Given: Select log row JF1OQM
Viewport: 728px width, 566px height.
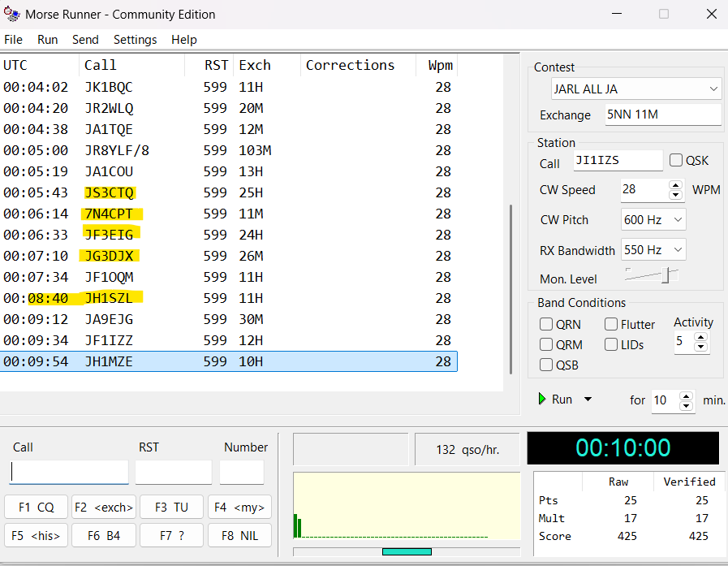Looking at the screenshot, I should 228,277.
